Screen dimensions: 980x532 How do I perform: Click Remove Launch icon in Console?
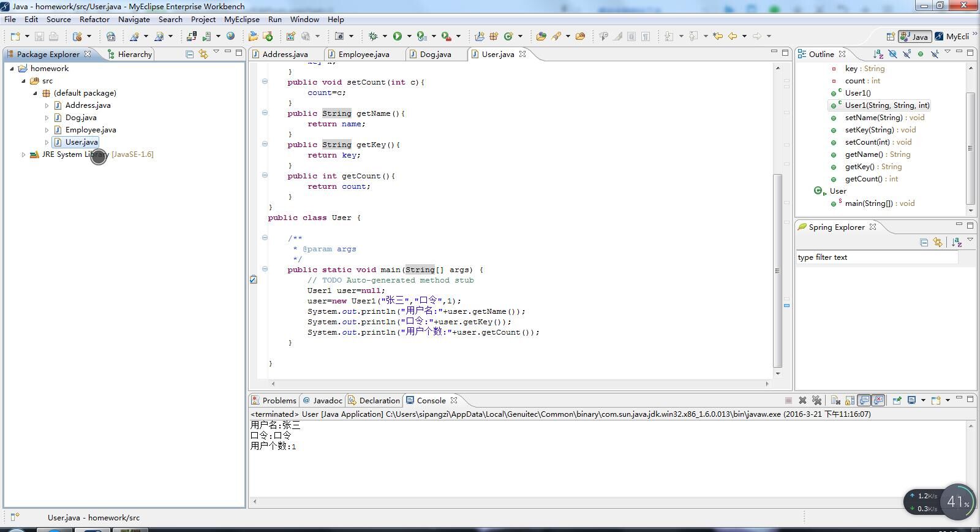click(802, 400)
